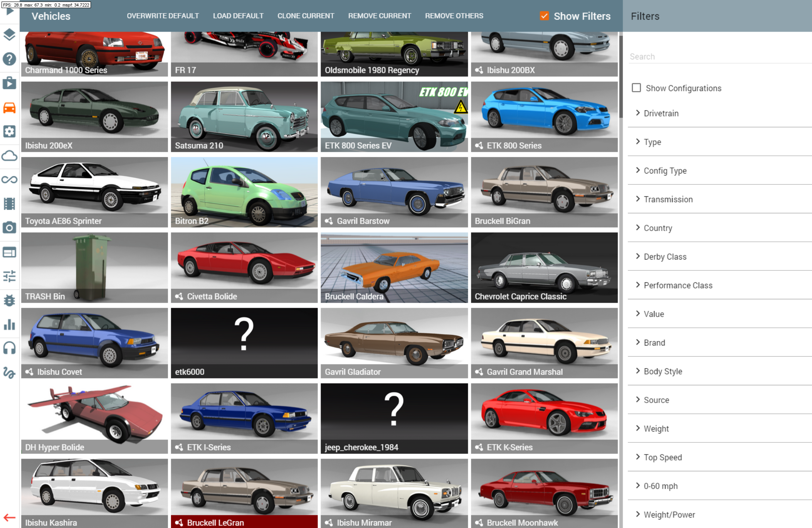This screenshot has height=528, width=812.
Task: Expand the Drivetrain filter
Action: (720, 113)
